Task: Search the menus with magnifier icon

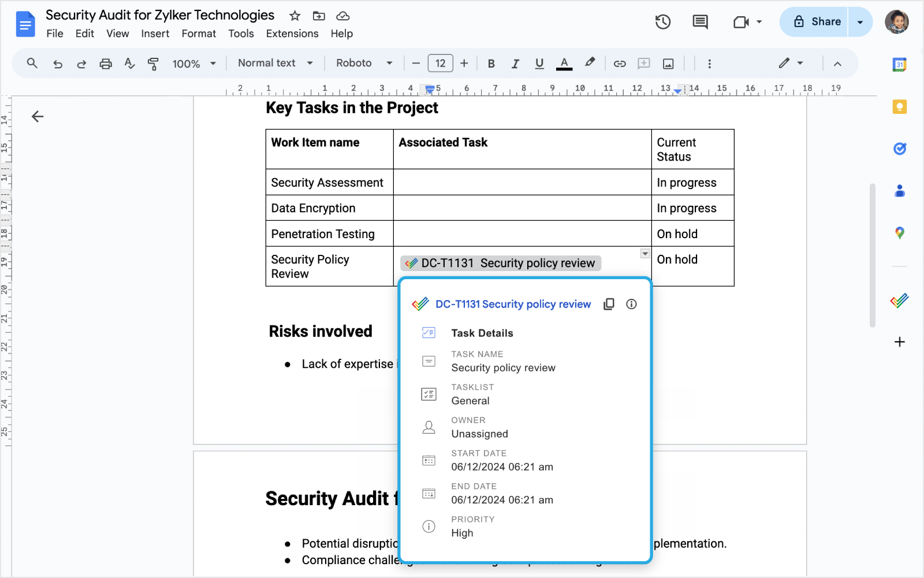Action: 32,63
